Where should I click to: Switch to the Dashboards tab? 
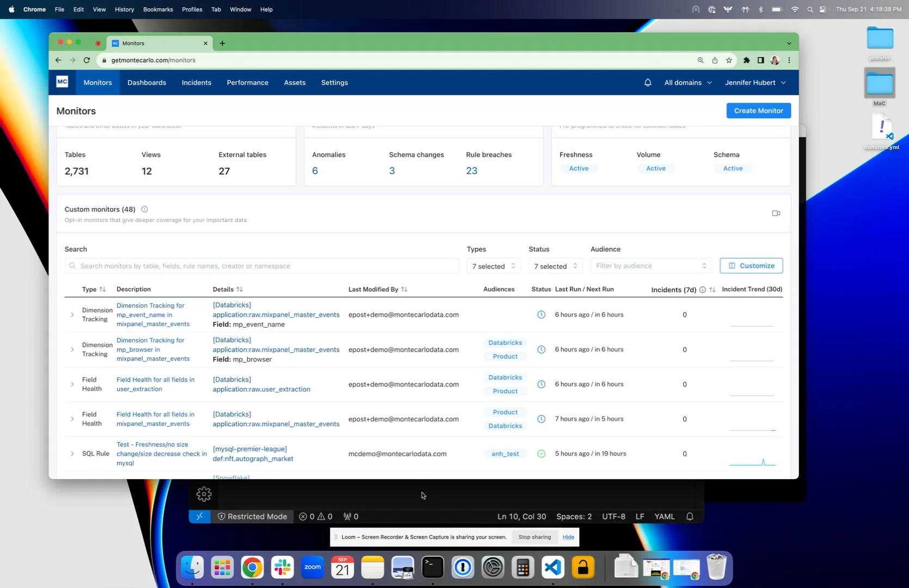[147, 83]
